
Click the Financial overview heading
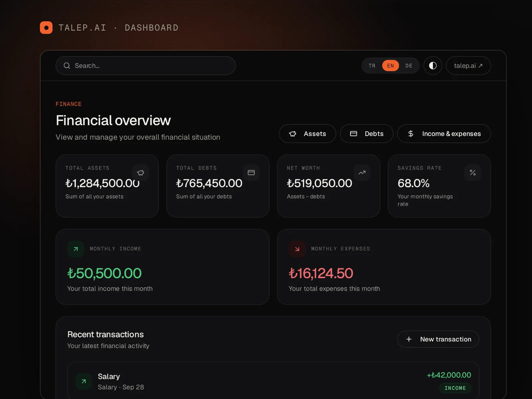click(113, 120)
